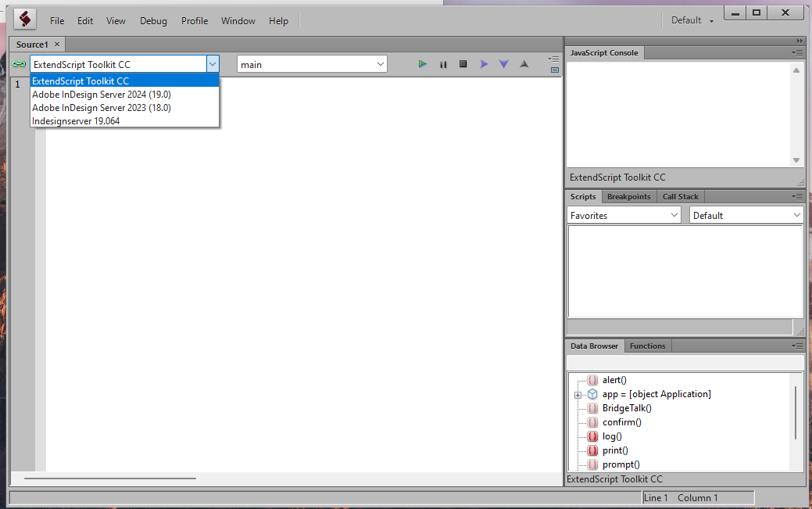Switch to the Call Stack tab

[x=681, y=197]
